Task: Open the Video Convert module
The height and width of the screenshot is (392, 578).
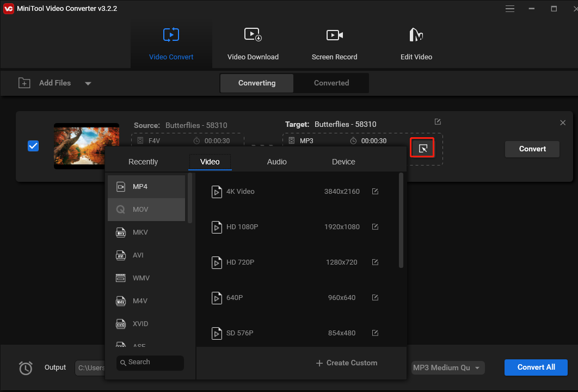Action: [171, 44]
